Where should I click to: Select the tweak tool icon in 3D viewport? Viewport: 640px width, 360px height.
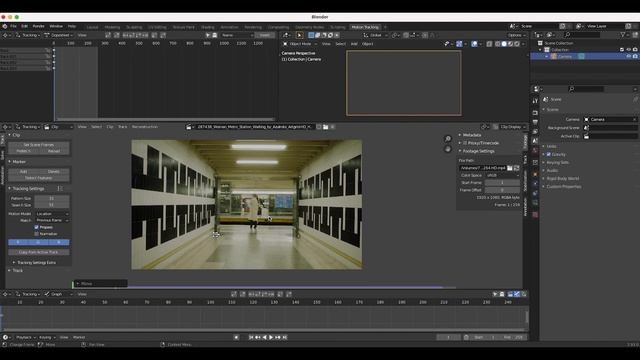click(299, 36)
